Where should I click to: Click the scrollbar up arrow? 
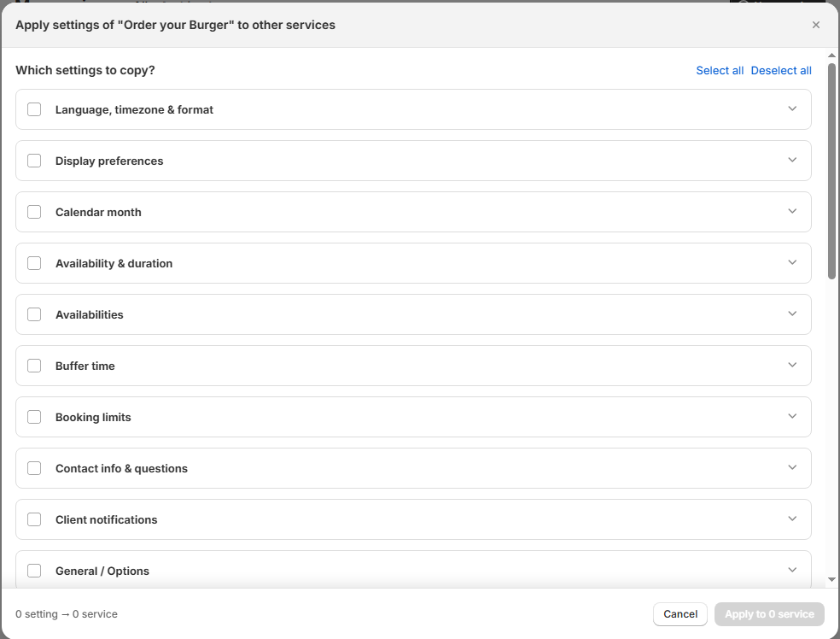(831, 56)
